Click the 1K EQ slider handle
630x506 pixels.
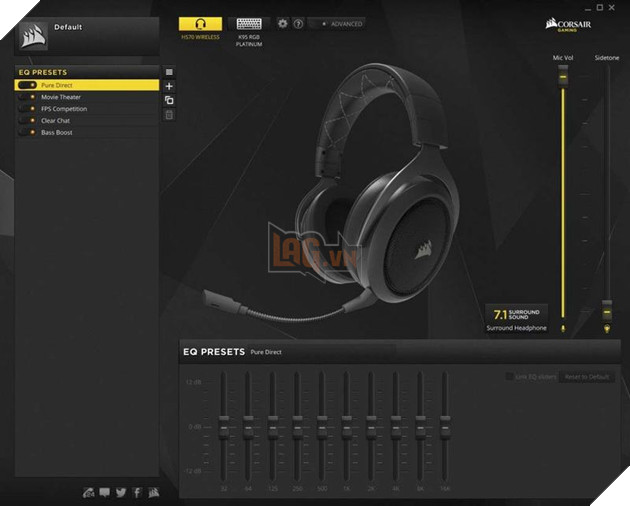[346, 428]
